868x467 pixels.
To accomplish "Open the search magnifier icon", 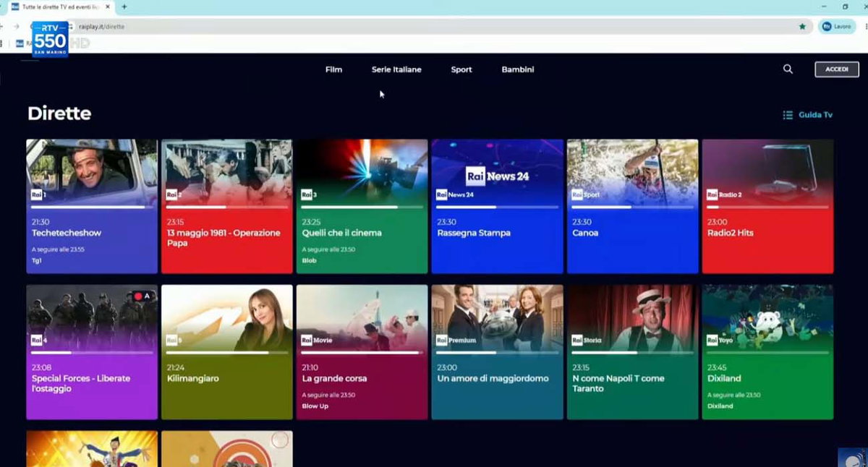I will 788,69.
